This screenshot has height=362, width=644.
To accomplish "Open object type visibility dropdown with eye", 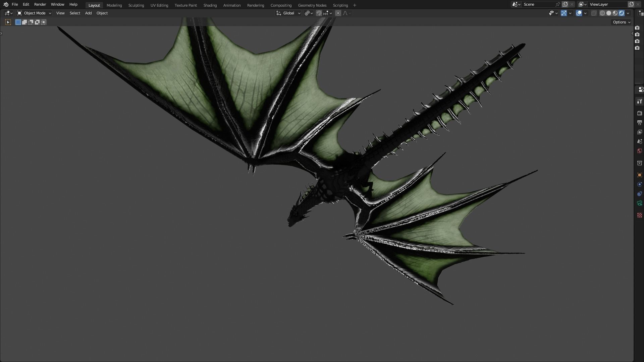I will click(553, 13).
